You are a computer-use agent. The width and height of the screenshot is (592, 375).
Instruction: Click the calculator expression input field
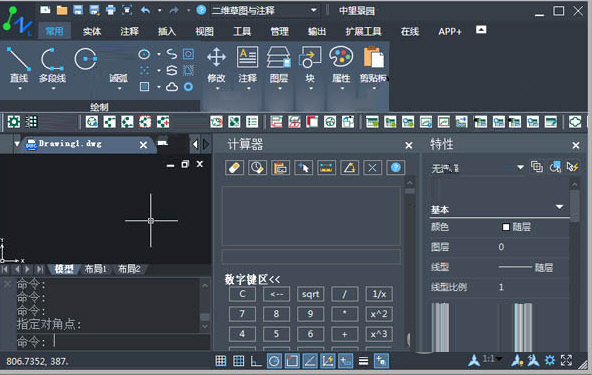[311, 256]
